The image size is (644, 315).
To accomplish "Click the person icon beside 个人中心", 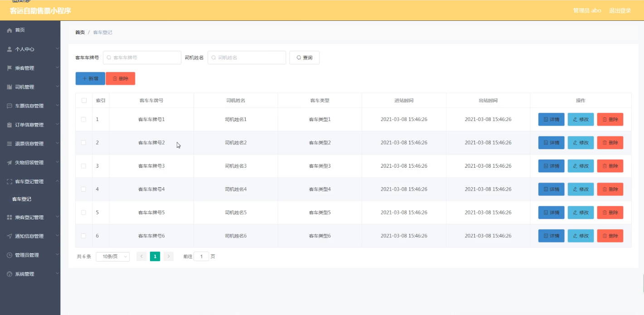I will coord(10,49).
